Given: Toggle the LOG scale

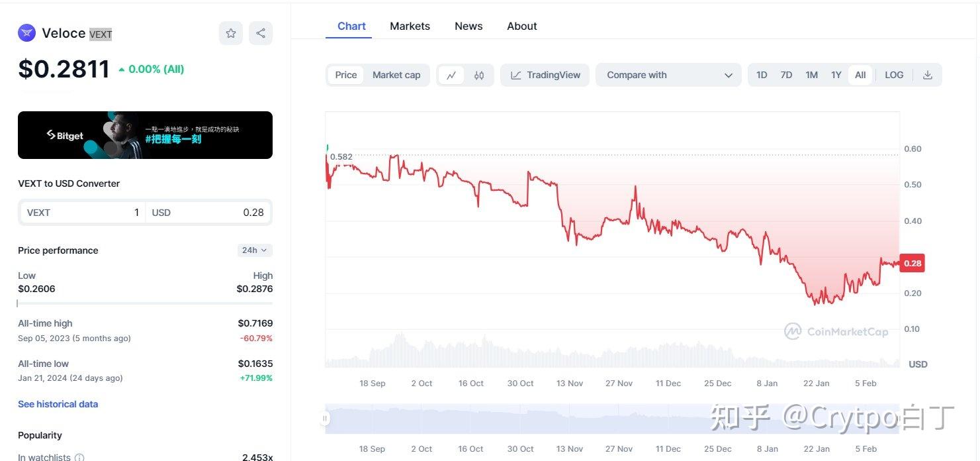Looking at the screenshot, I should [894, 75].
